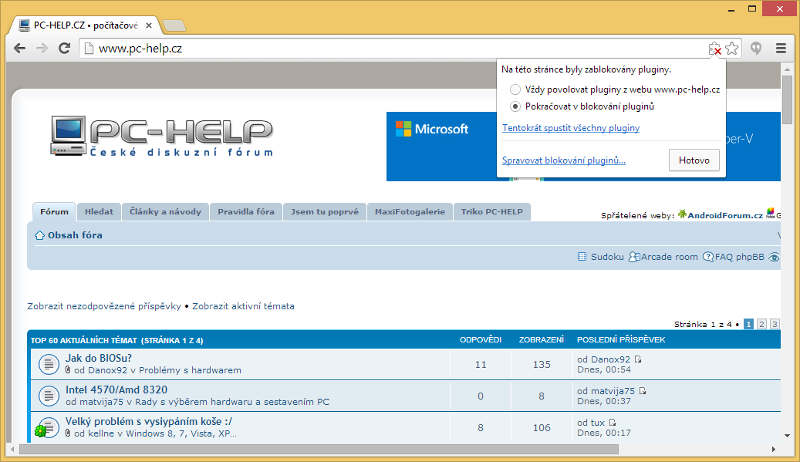Reload the page

click(64, 48)
